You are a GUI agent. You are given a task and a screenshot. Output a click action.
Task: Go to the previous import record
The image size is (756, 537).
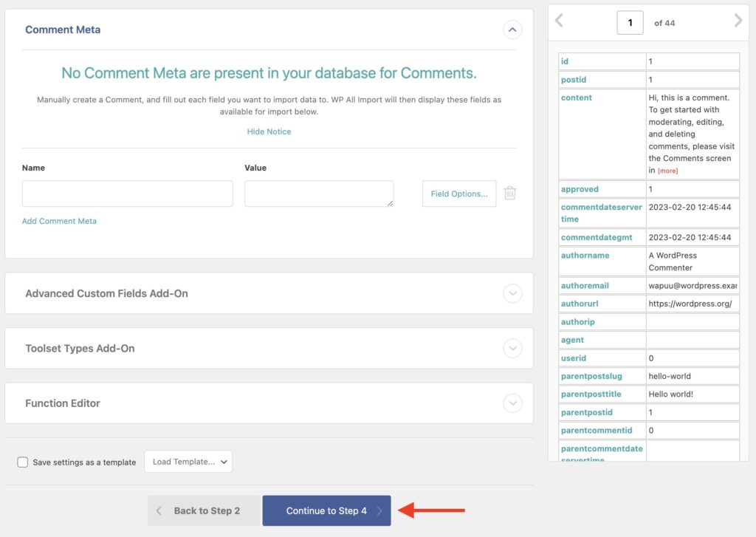point(559,21)
